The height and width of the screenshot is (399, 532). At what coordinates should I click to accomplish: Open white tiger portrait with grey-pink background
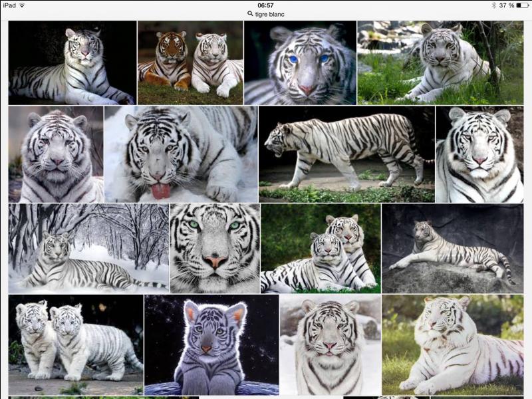click(x=56, y=154)
